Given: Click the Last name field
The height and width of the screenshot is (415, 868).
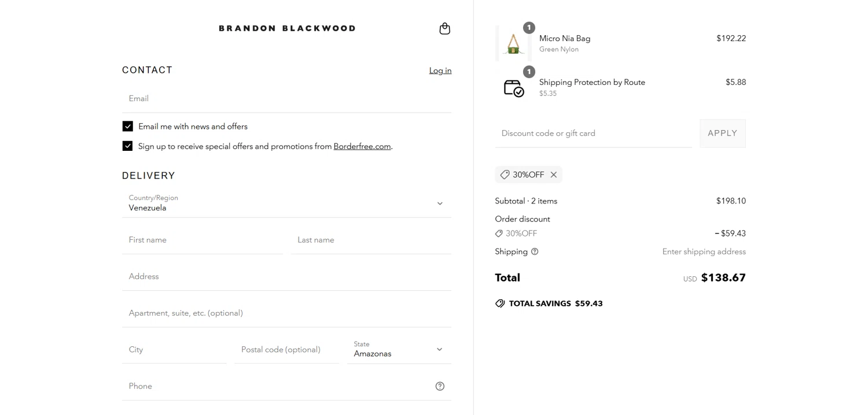Looking at the screenshot, I should point(371,240).
